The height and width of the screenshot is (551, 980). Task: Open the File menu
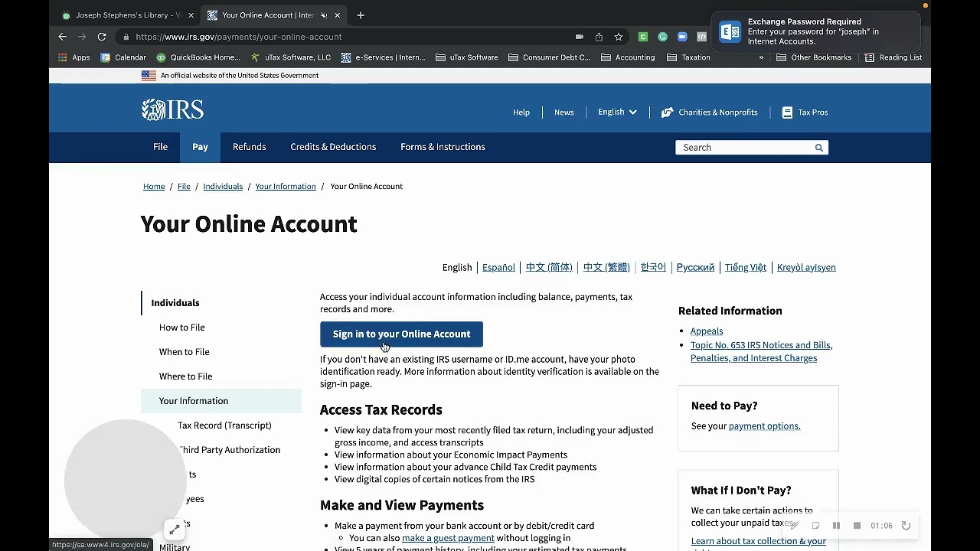pos(160,147)
